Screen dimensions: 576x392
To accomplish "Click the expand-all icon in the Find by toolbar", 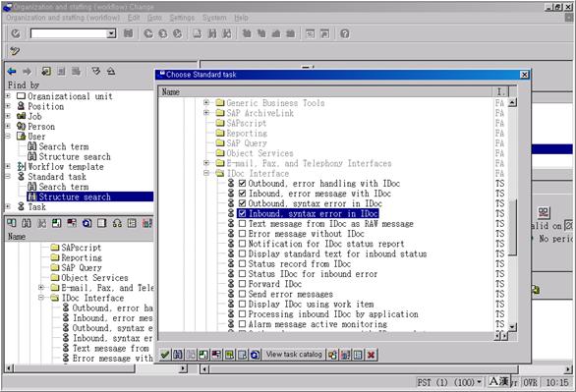I will click(96, 71).
